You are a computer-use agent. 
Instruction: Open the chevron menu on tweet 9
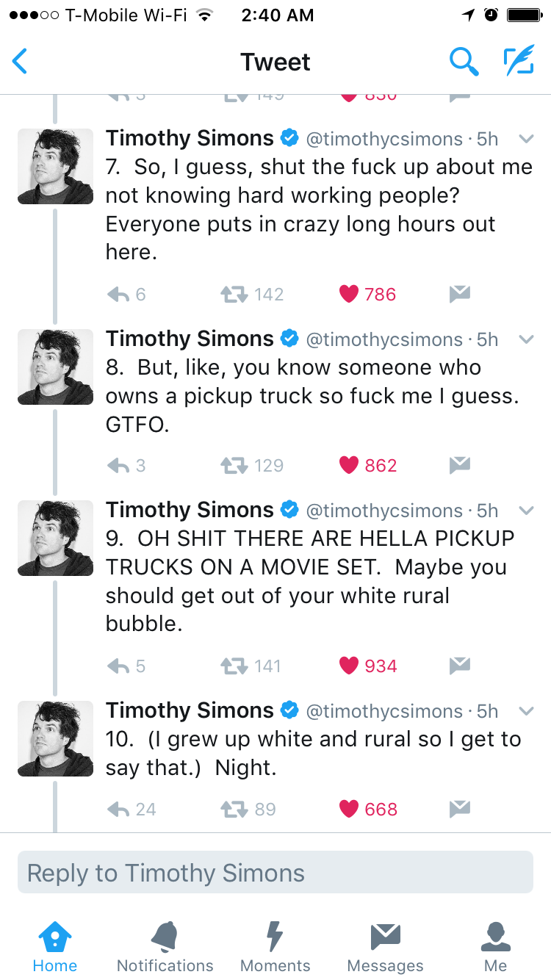tap(526, 511)
